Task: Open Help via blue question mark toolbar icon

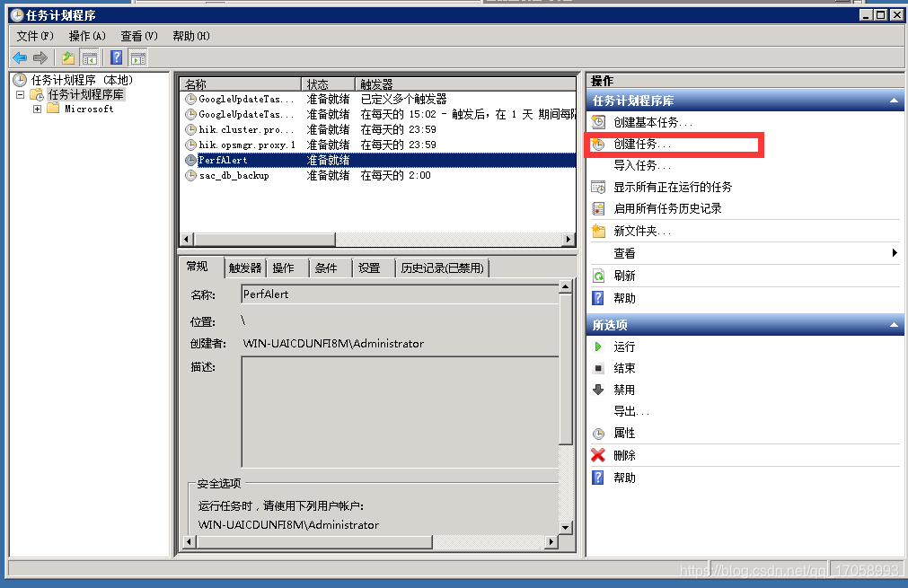Action: tap(117, 57)
